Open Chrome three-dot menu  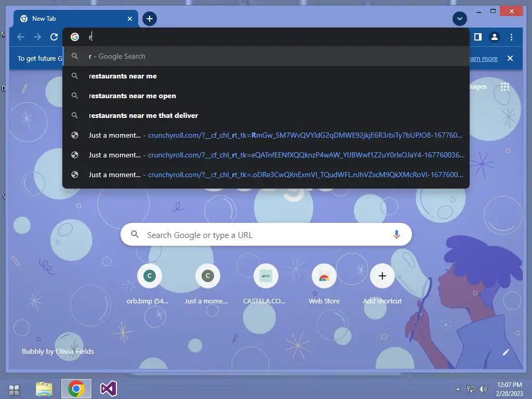[x=511, y=37]
